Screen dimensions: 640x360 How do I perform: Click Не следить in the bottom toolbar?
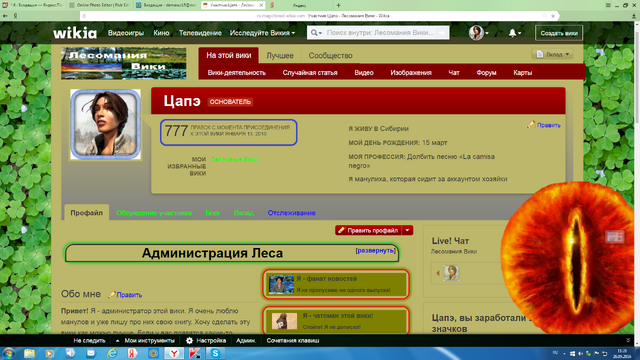click(x=89, y=340)
